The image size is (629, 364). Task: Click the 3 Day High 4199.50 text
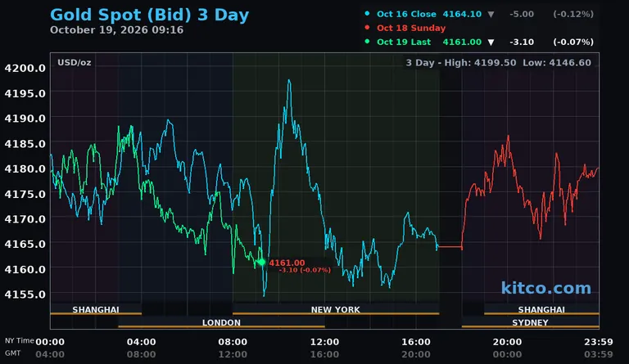[x=461, y=63]
